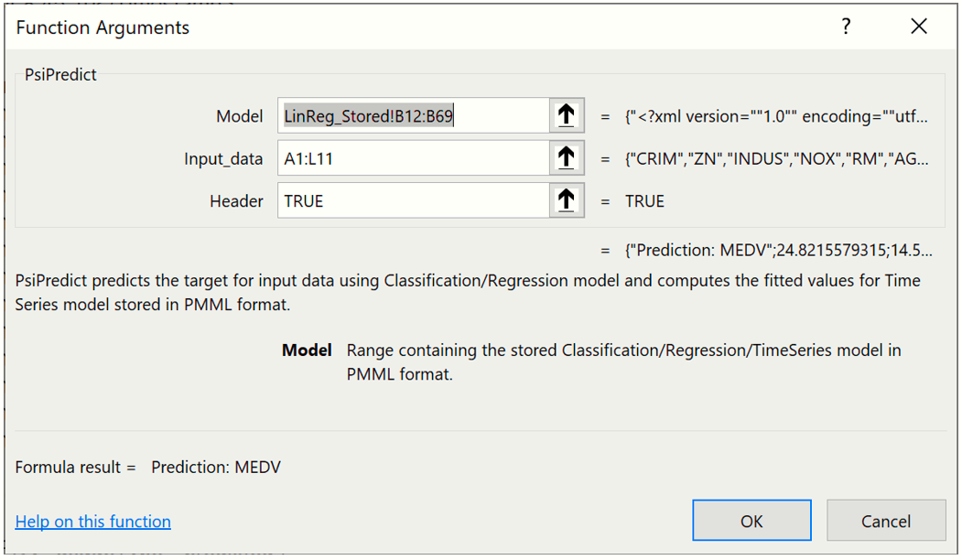This screenshot has height=560, width=962.
Task: Confirm the function with OK
Action: [751, 521]
